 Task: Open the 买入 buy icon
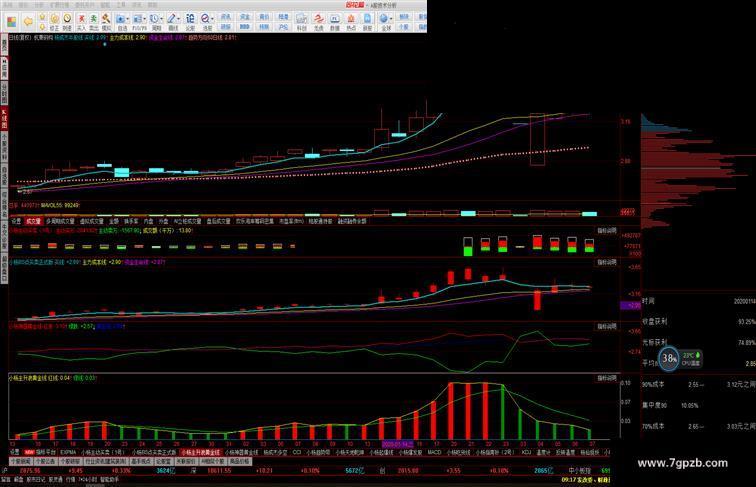(81, 21)
